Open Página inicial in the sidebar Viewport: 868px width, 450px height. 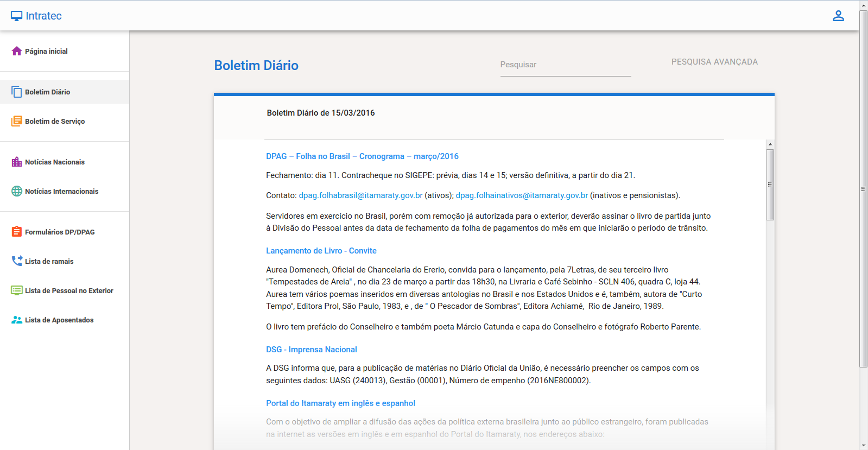pos(65,51)
